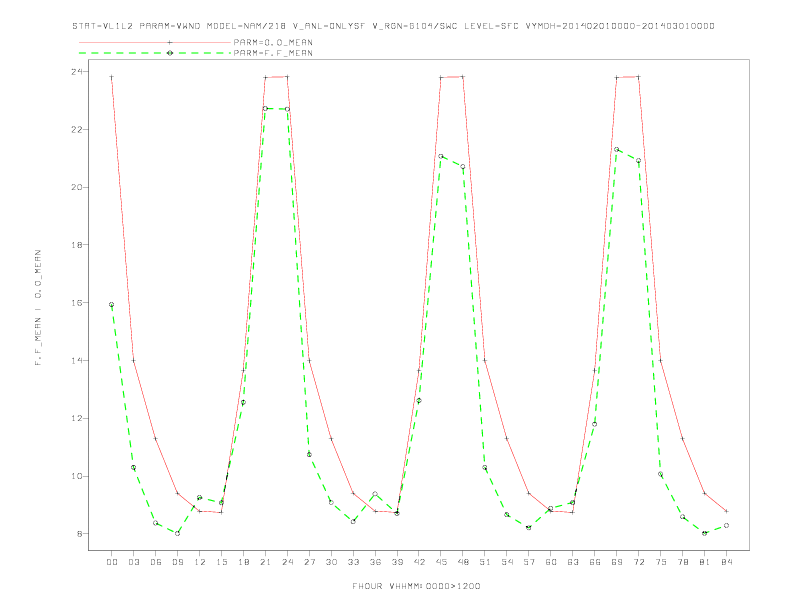Click x-axis tick label 36
The height and width of the screenshot is (612, 792).
(375, 562)
